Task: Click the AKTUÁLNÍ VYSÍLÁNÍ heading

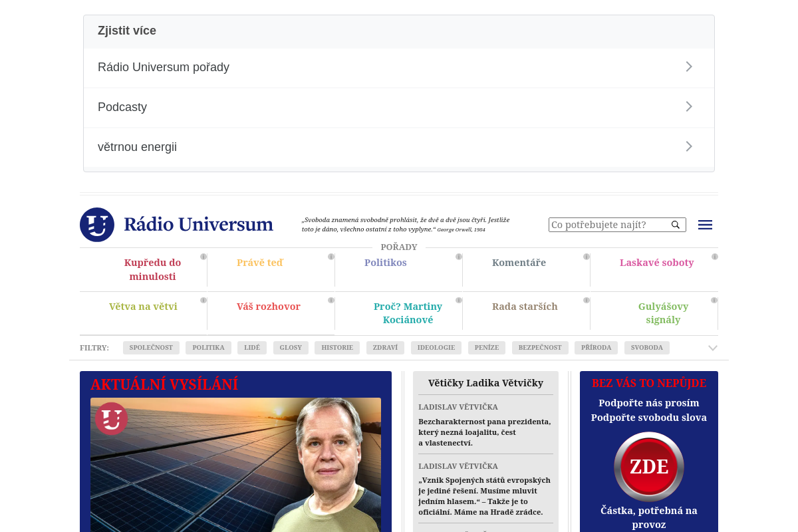Action: (164, 384)
